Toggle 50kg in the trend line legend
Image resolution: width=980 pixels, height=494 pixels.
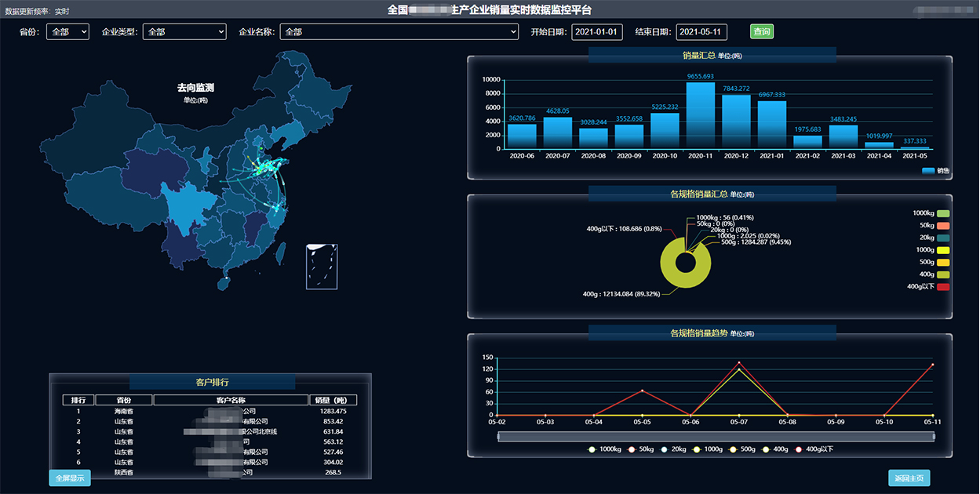pyautogui.click(x=640, y=449)
